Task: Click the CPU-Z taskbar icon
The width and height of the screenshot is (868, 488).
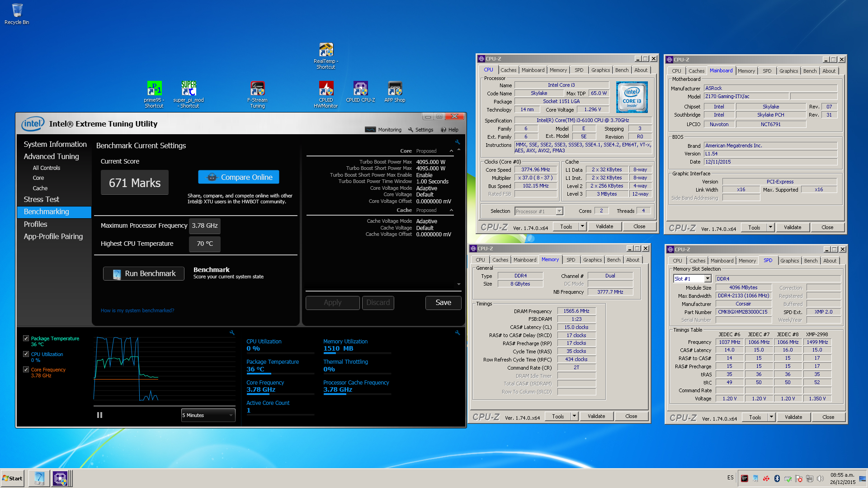Action: click(x=60, y=478)
